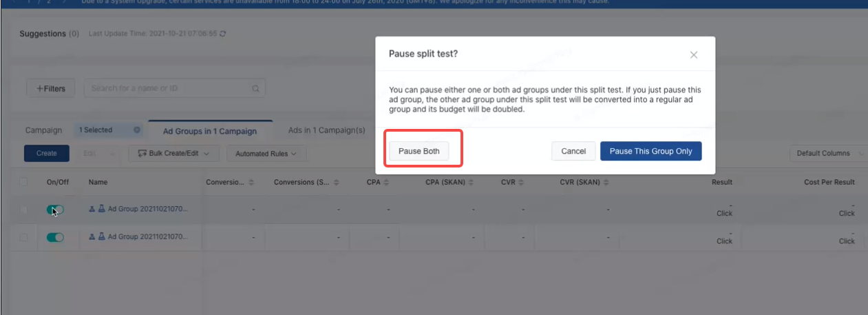Sort by the CPA column arrows

coord(387,183)
